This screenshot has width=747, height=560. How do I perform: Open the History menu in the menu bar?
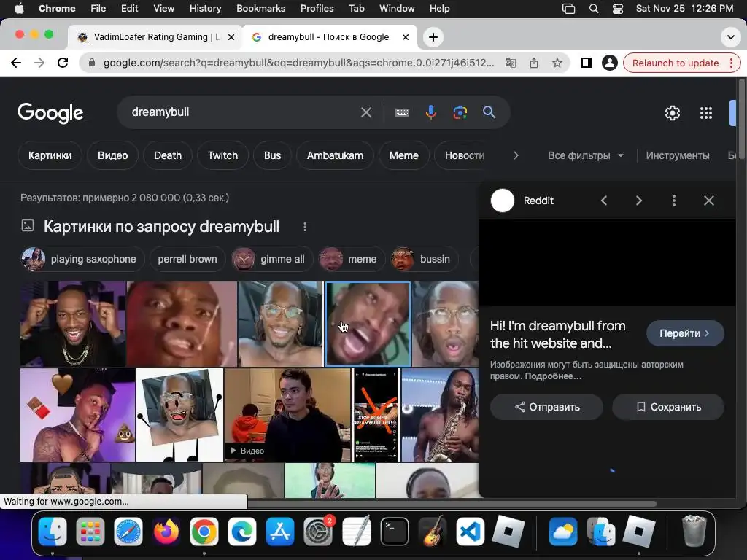[205, 9]
